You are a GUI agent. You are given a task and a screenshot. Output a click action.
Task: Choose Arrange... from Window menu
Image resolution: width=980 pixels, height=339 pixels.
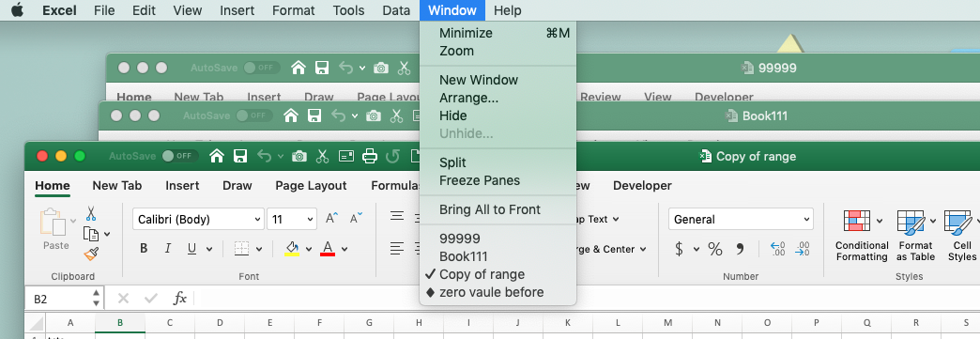pos(468,98)
